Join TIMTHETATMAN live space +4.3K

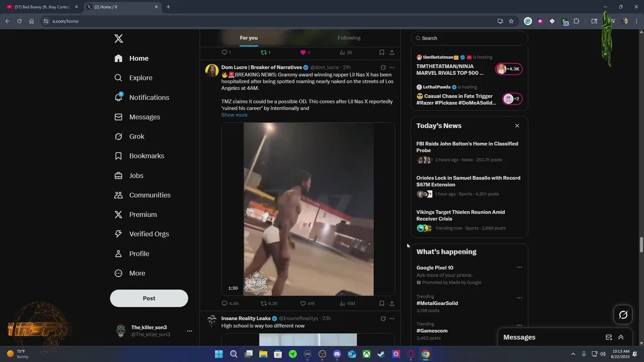pos(509,69)
